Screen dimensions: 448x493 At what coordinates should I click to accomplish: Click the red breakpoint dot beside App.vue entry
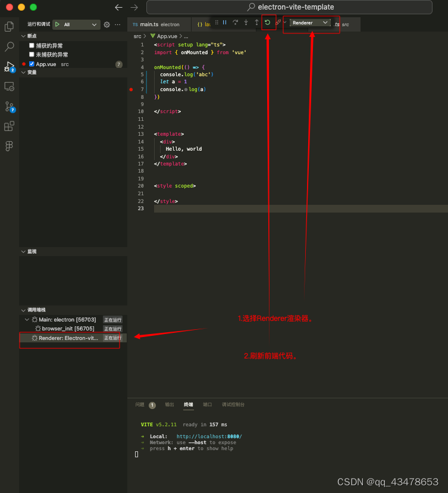[24, 64]
